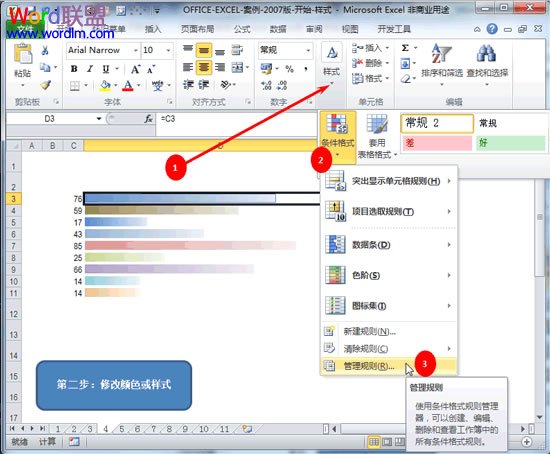Switch to the Insert ribbon tab
Screen dimensions: 550x454
pyautogui.click(x=153, y=29)
